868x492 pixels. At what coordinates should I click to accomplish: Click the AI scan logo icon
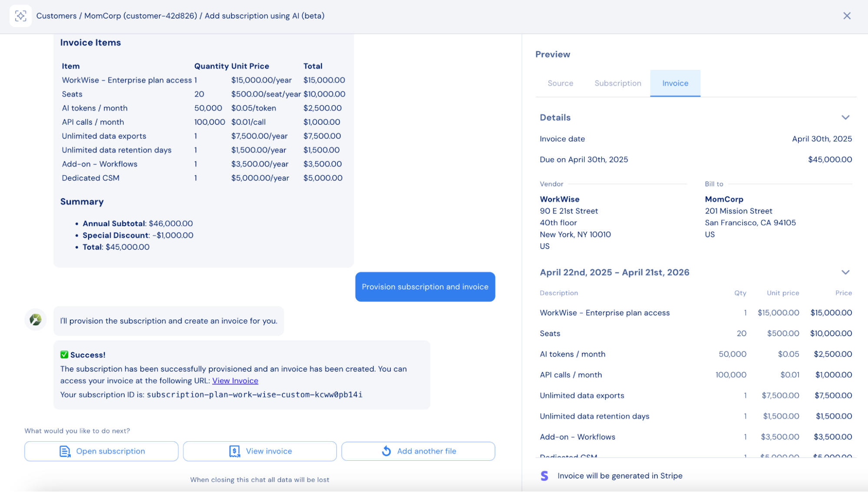[20, 16]
